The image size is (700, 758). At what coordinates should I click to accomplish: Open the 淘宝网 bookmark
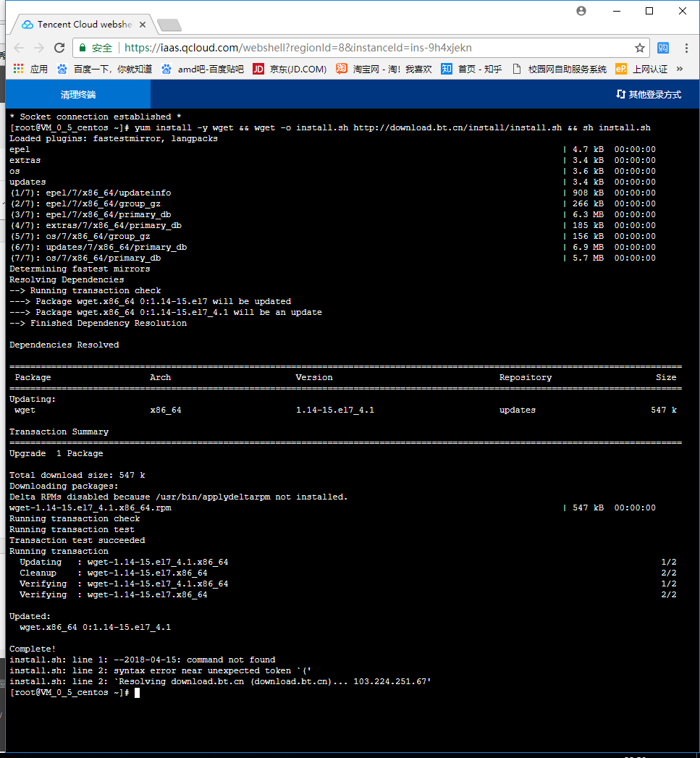[384, 69]
